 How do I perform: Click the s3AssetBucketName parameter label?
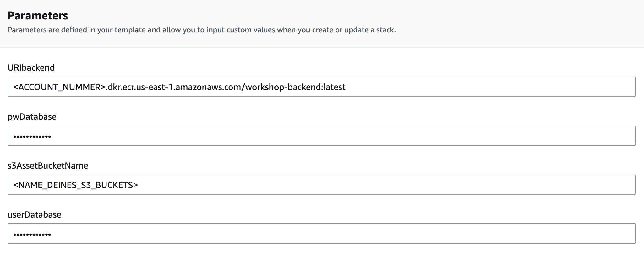coord(48,165)
